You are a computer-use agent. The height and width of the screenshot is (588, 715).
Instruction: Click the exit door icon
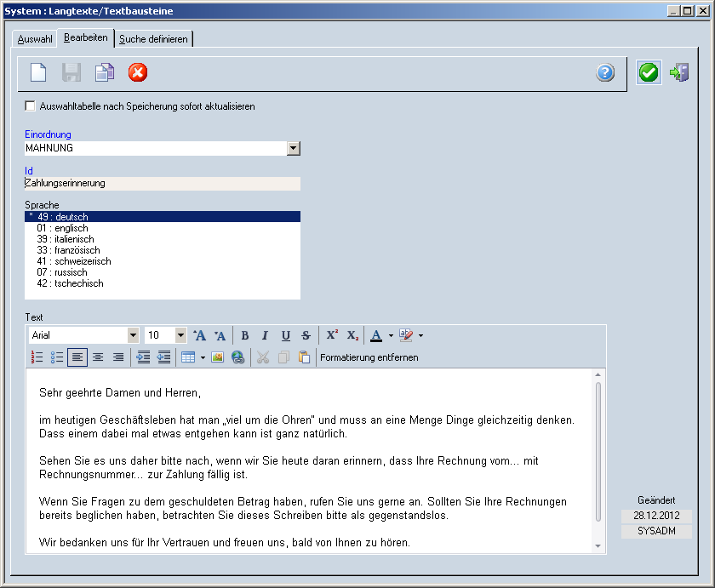pos(679,72)
